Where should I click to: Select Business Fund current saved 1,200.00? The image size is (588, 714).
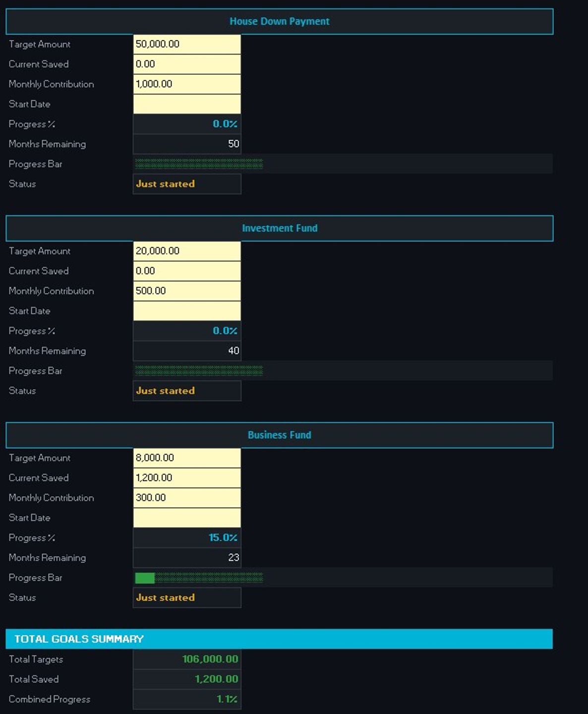(187, 477)
